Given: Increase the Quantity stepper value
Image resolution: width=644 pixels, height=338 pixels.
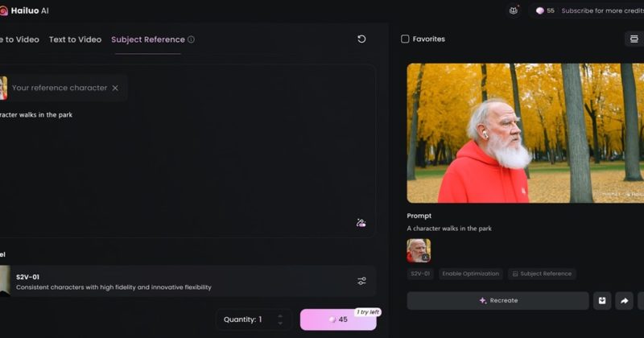Looking at the screenshot, I should point(280,315).
